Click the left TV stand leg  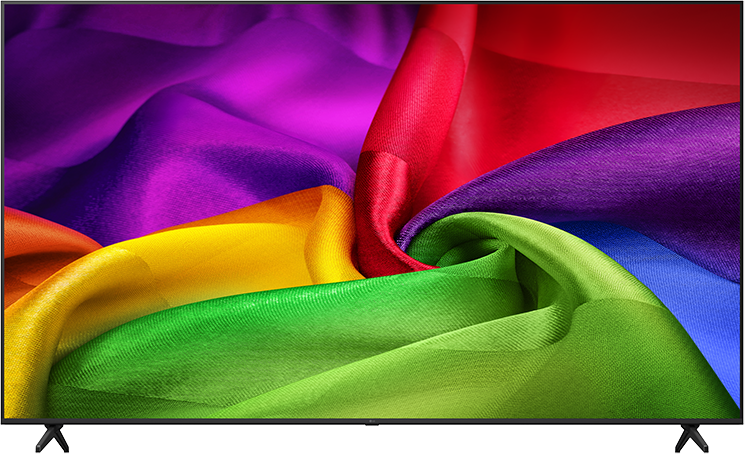coord(52,438)
